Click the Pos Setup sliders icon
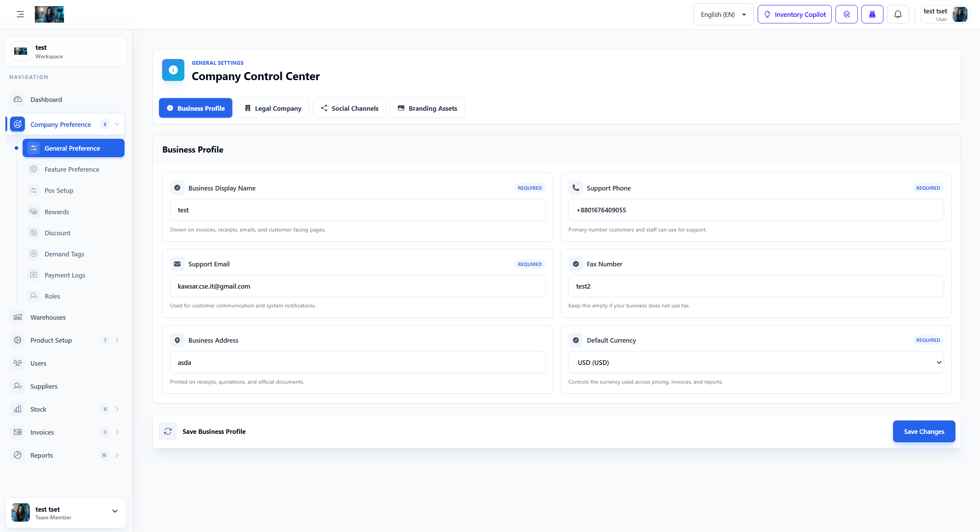This screenshot has width=980, height=532. point(34,190)
